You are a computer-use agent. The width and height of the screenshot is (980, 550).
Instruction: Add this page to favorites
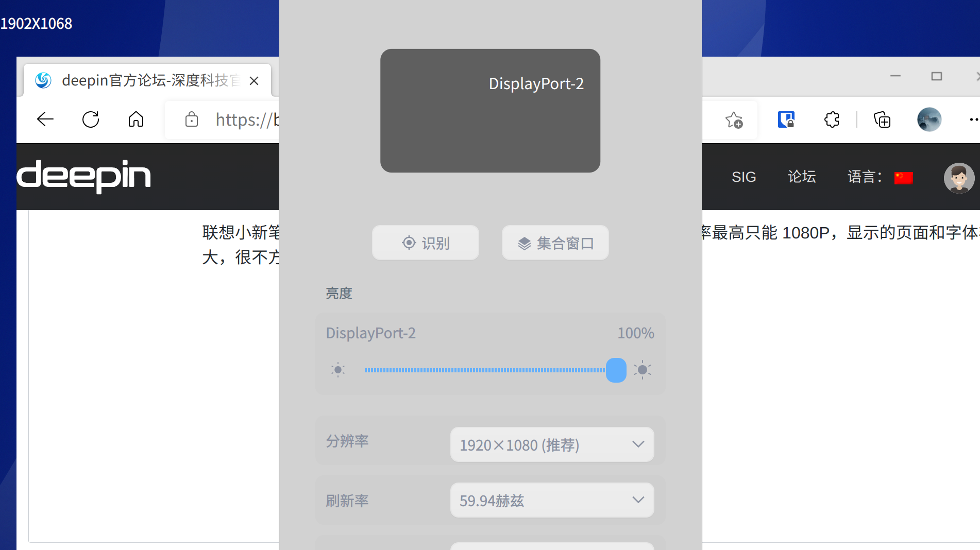pyautogui.click(x=734, y=120)
